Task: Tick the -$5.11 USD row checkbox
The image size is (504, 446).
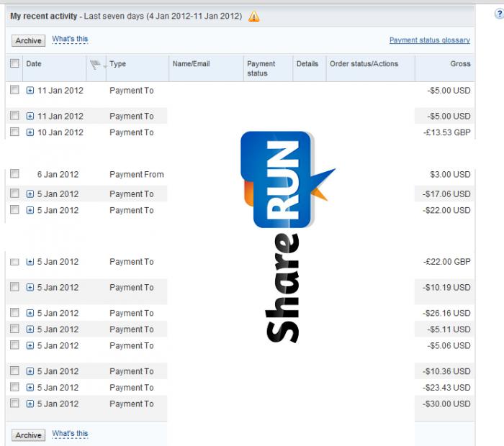Action: click(14, 329)
